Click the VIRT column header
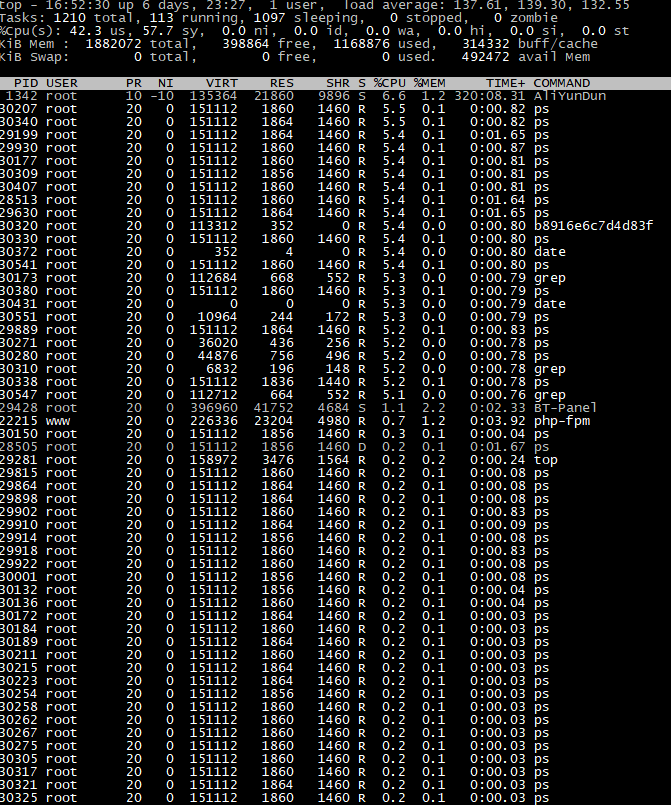The width and height of the screenshot is (671, 805). [x=222, y=83]
